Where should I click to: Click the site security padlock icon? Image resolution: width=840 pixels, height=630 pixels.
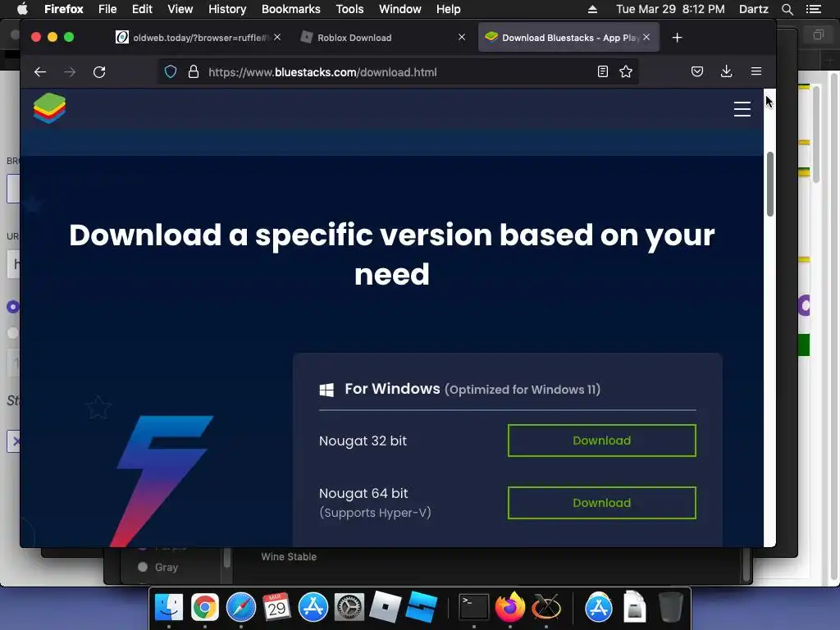(194, 72)
